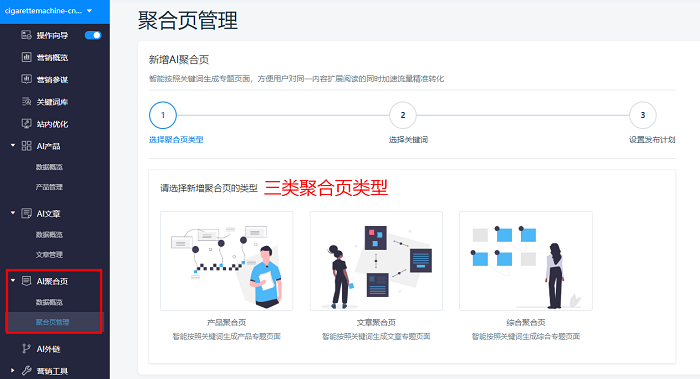The height and width of the screenshot is (379, 700).
Task: Click step 1 circle in the wizard
Action: (x=162, y=115)
